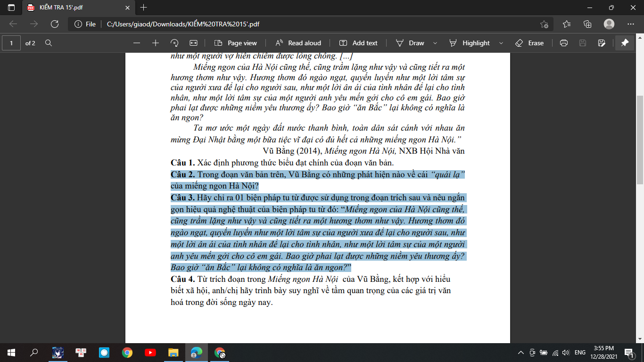The height and width of the screenshot is (362, 644).
Task: Expand the Draw options dropdown arrow
Action: click(x=435, y=43)
